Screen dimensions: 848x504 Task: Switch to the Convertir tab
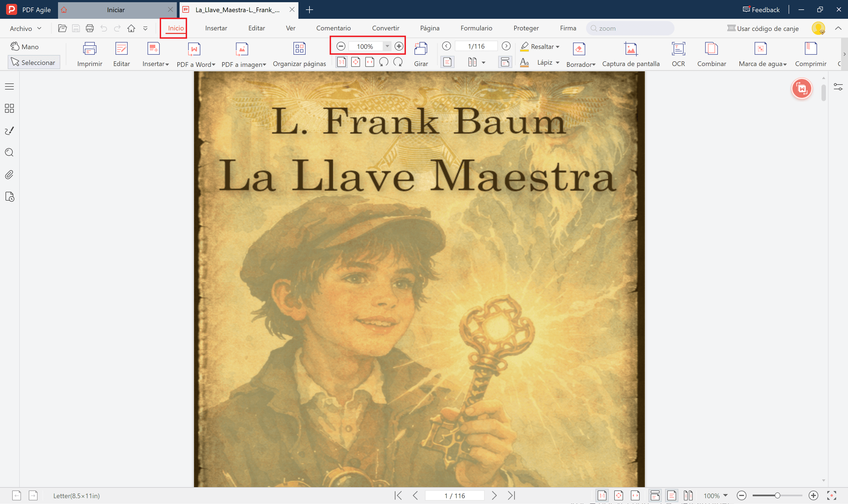[385, 28]
